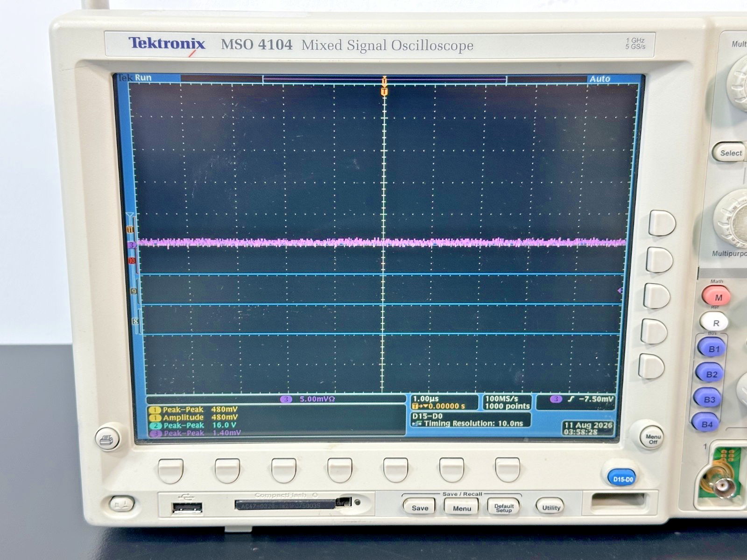Push the Select button
The width and height of the screenshot is (747, 560).
tap(730, 153)
